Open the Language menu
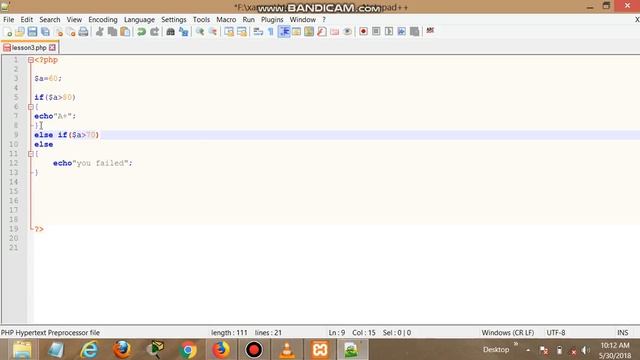This screenshot has height=360, width=640. pyautogui.click(x=139, y=20)
